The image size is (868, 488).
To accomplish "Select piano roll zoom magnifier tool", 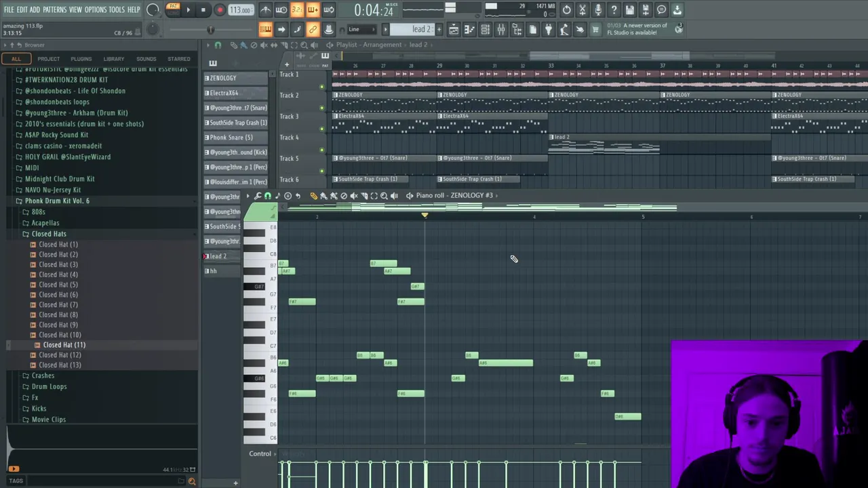I will pos(384,196).
